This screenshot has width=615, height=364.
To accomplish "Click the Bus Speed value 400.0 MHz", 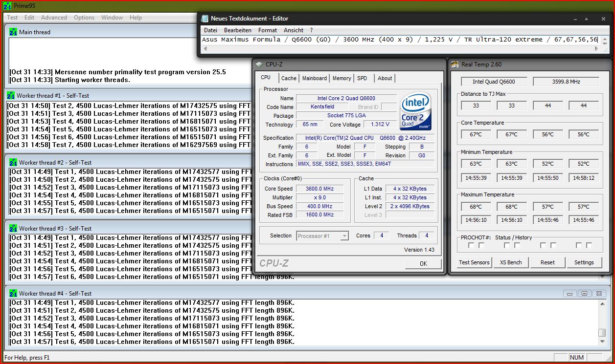I will click(319, 206).
